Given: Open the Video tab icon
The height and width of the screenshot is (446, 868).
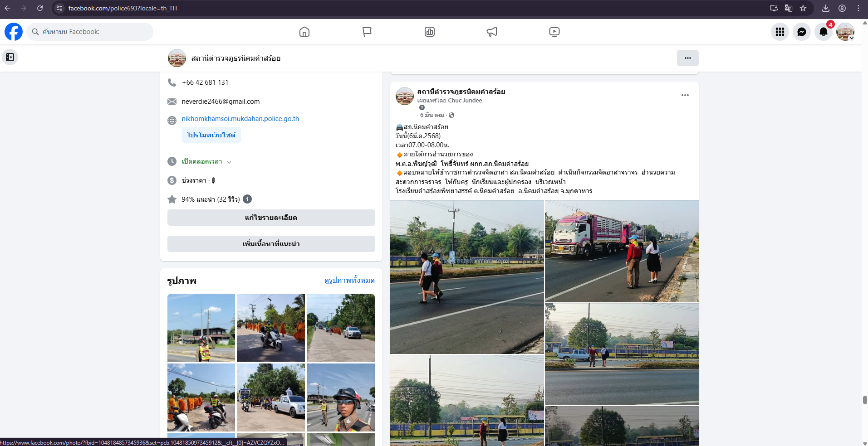Looking at the screenshot, I should tap(554, 32).
